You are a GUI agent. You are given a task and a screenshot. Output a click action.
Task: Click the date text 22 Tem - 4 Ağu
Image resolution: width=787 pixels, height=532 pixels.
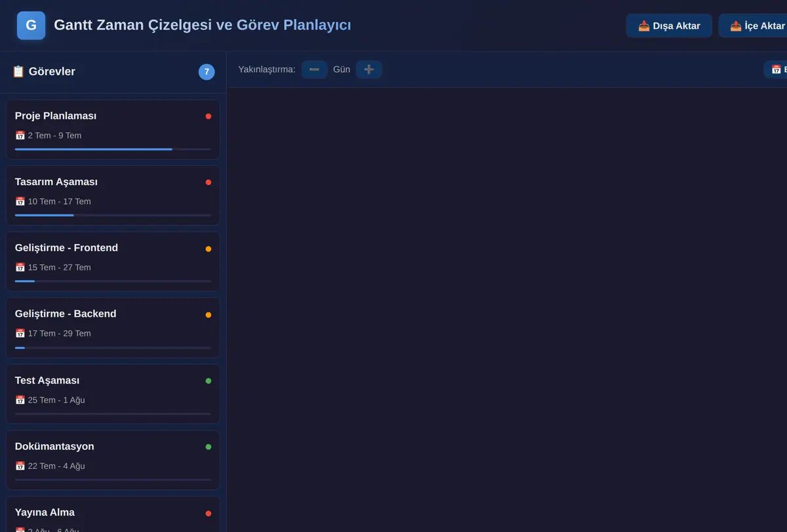click(x=56, y=466)
